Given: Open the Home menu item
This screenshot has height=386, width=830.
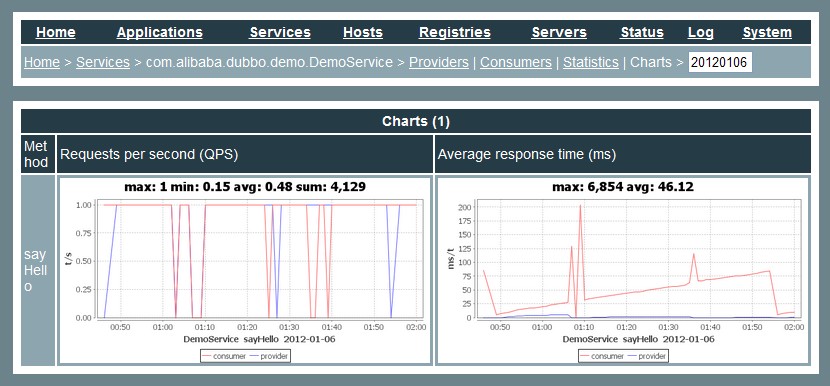Looking at the screenshot, I should (x=56, y=32).
